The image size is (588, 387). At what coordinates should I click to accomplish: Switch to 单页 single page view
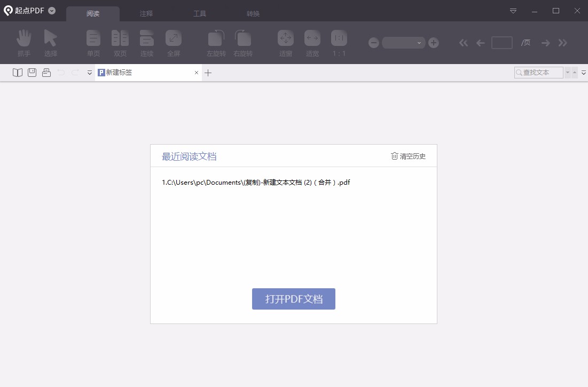[93, 43]
